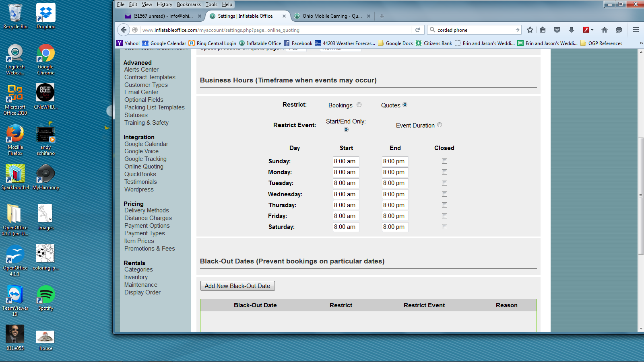Image resolution: width=644 pixels, height=362 pixels.
Task: Open the Bookmarks menu in the menu bar
Action: tap(188, 4)
